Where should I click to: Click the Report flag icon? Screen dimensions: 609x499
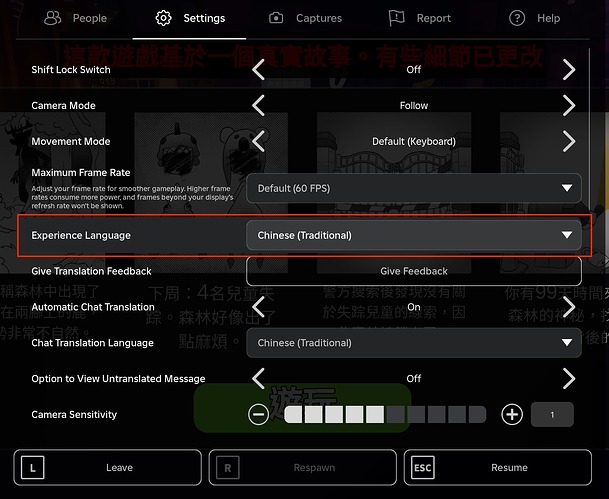click(397, 18)
